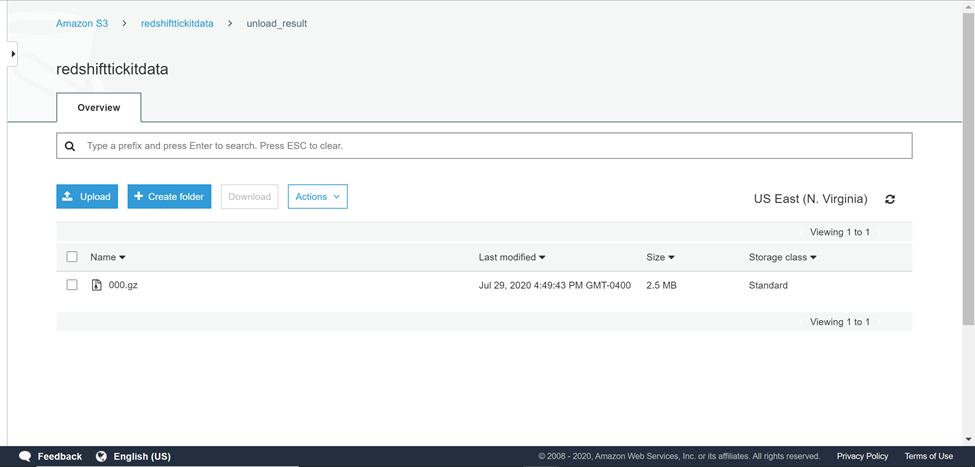Click the Create folder button
This screenshot has height=467, width=975.
(x=169, y=197)
